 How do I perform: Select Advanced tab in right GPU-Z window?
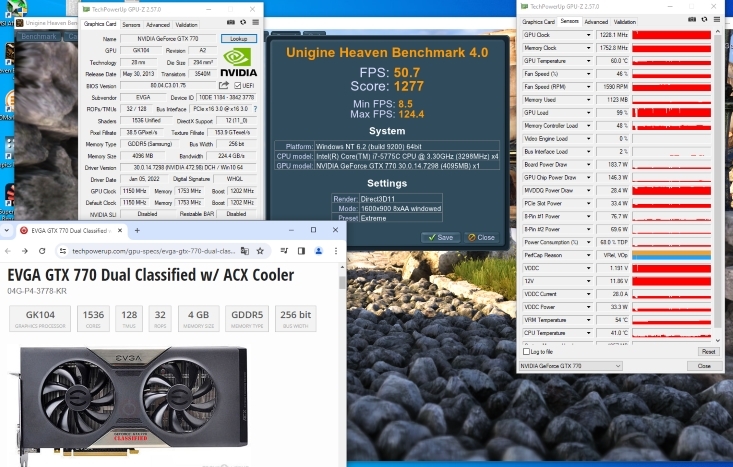[596, 22]
